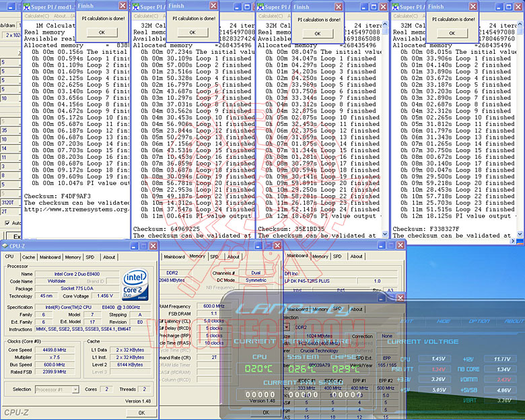
Task: Click Core Voltage value 1.456 V
Action: click(x=105, y=296)
